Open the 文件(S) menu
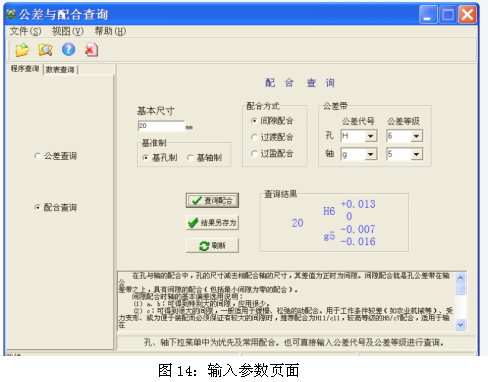The width and height of the screenshot is (488, 382). [25, 31]
